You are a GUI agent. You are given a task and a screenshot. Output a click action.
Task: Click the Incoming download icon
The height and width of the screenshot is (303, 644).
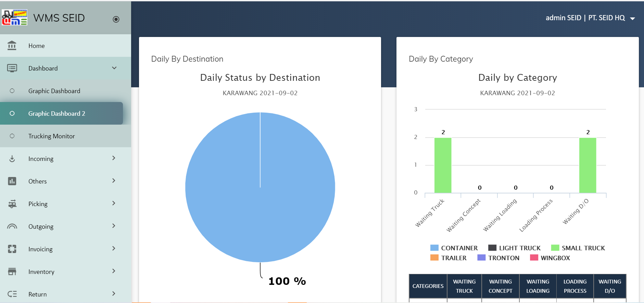[x=12, y=159]
